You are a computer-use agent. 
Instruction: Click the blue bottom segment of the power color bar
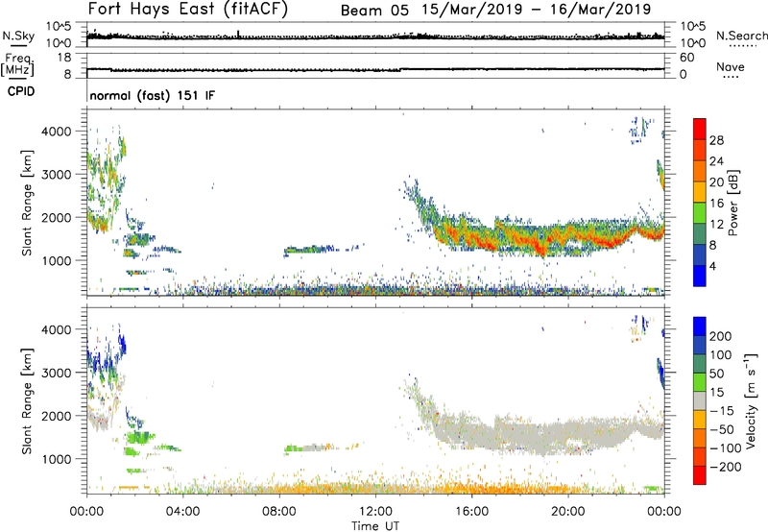[700, 276]
